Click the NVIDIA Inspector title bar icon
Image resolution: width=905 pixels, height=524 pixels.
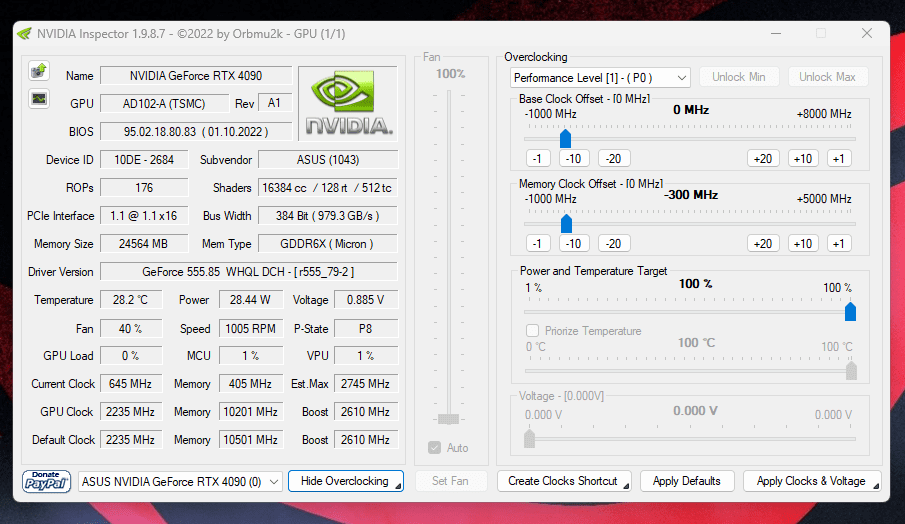[x=24, y=34]
